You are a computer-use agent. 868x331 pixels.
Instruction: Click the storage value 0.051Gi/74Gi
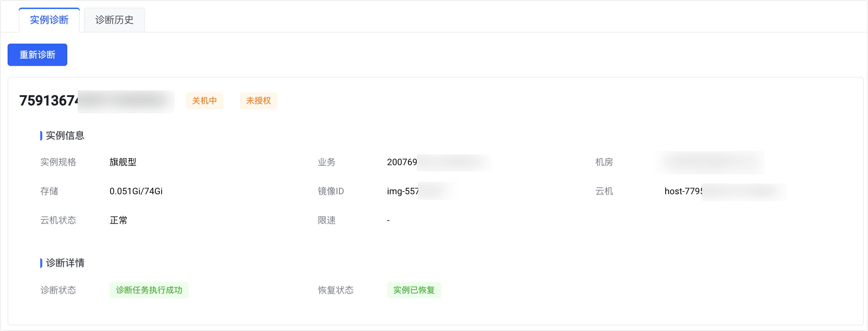(x=136, y=191)
